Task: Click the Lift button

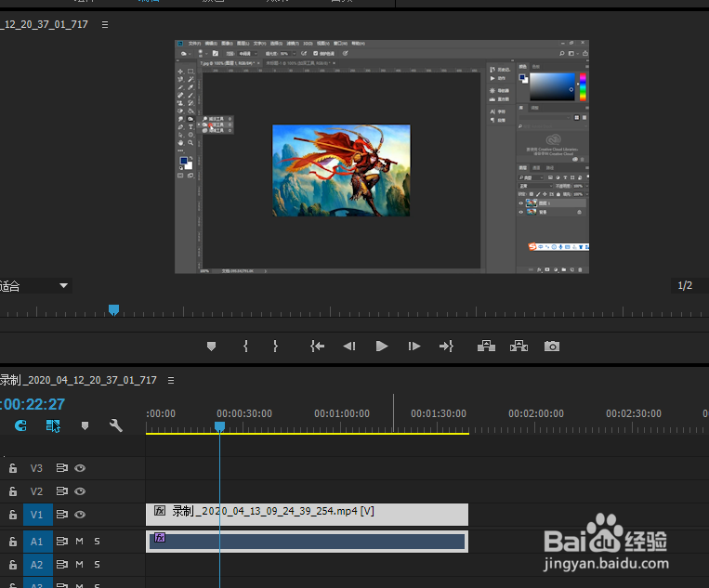Action: tap(487, 346)
